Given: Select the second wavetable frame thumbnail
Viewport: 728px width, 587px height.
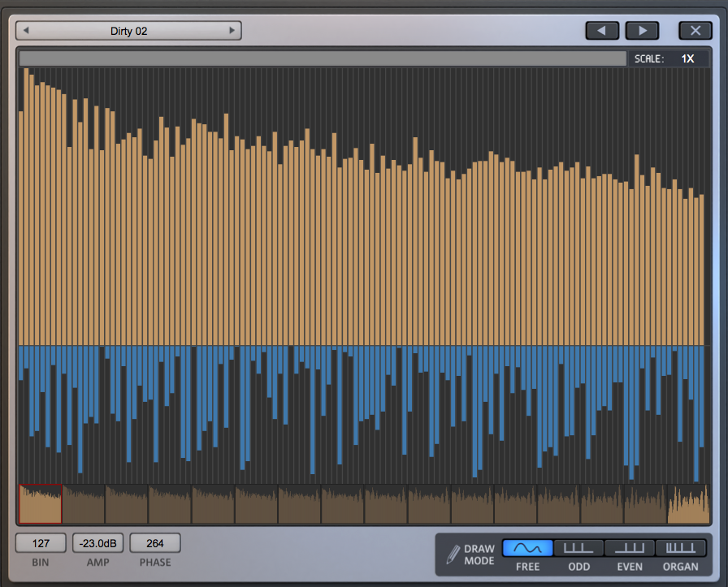Looking at the screenshot, I should click(84, 504).
